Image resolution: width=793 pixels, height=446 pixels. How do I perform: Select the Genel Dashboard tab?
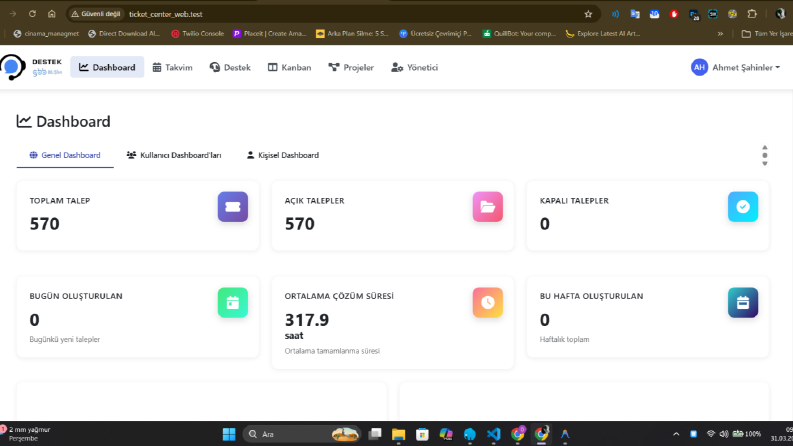coord(65,155)
